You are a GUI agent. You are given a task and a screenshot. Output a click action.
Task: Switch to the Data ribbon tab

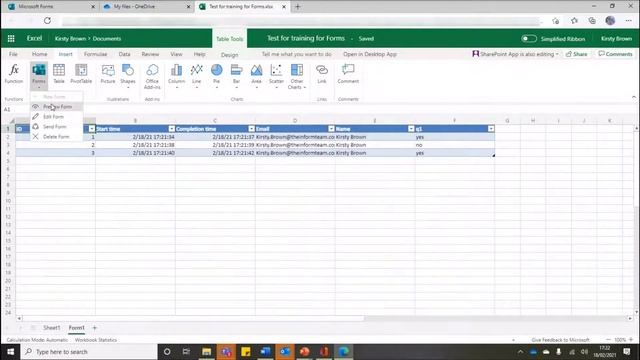tap(124, 54)
